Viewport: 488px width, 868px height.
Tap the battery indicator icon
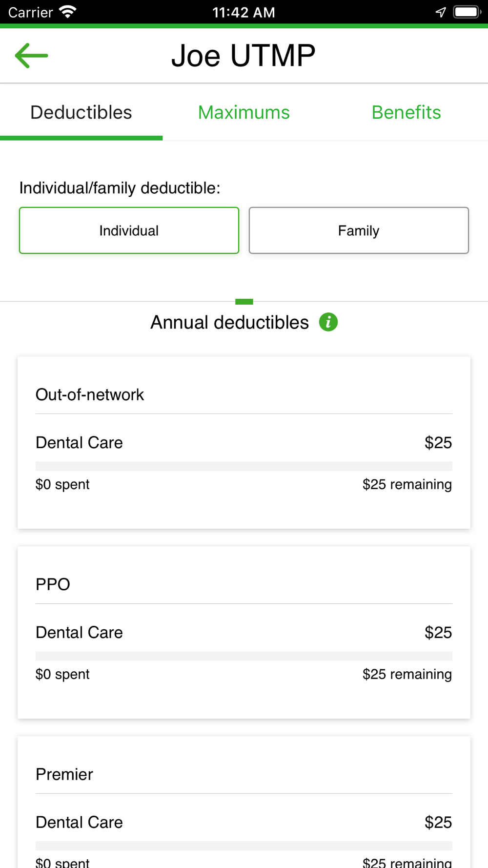pos(467,12)
